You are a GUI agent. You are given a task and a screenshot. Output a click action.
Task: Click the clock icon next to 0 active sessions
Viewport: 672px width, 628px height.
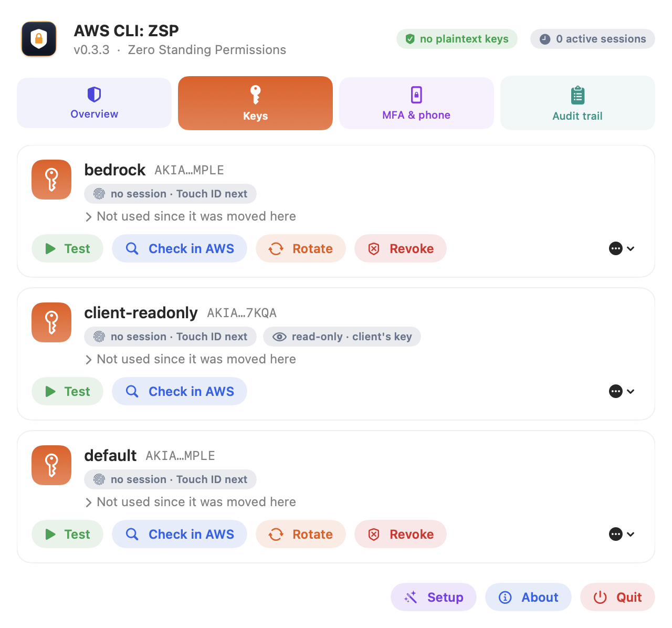pyautogui.click(x=545, y=39)
